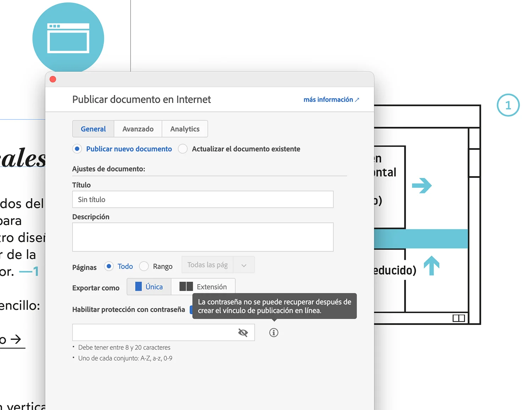Click the Título field showing Sin título

203,200
